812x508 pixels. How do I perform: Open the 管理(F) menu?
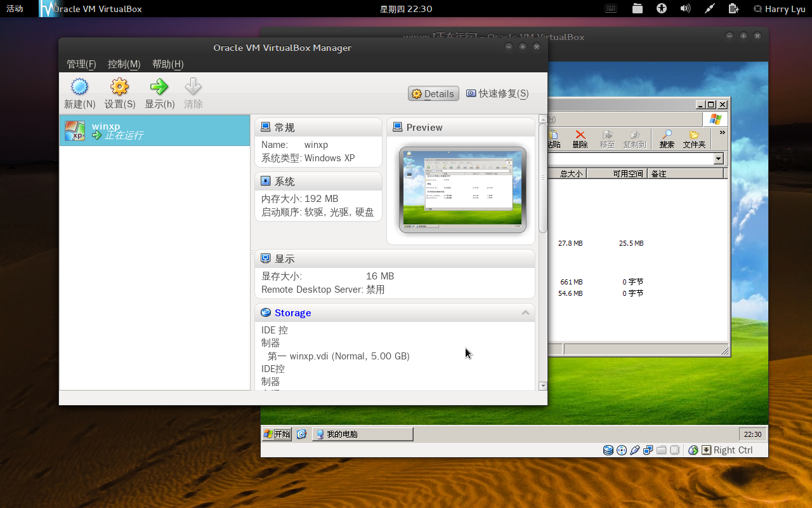pyautogui.click(x=81, y=64)
